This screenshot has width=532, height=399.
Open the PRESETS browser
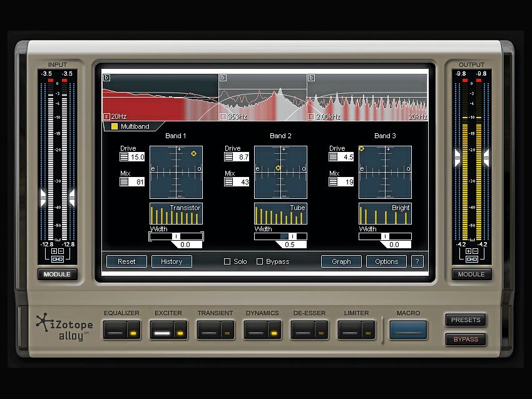(466, 320)
